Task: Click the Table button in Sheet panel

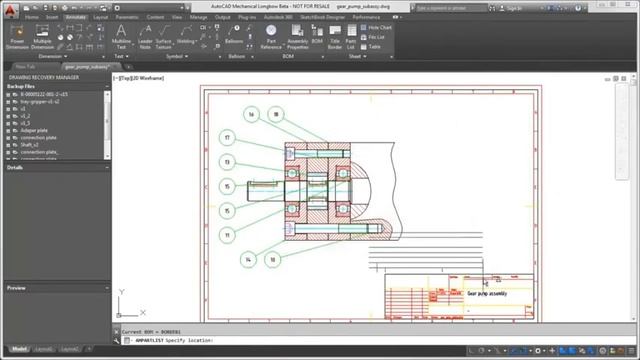Action: [371, 47]
